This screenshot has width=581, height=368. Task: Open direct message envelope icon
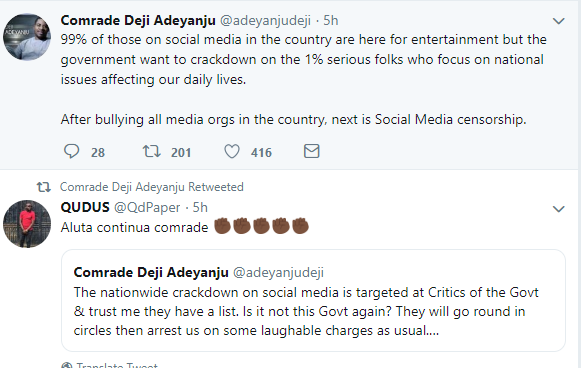pyautogui.click(x=312, y=151)
